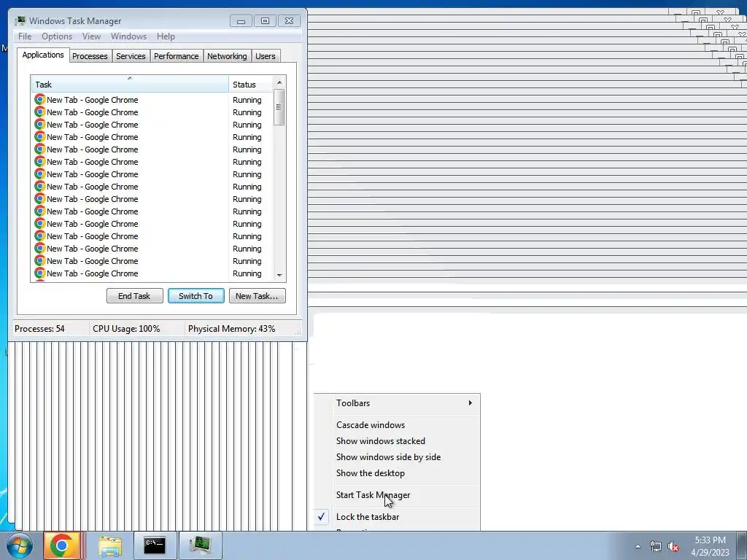Open the View menu
This screenshot has width=747, height=560.
tap(91, 36)
